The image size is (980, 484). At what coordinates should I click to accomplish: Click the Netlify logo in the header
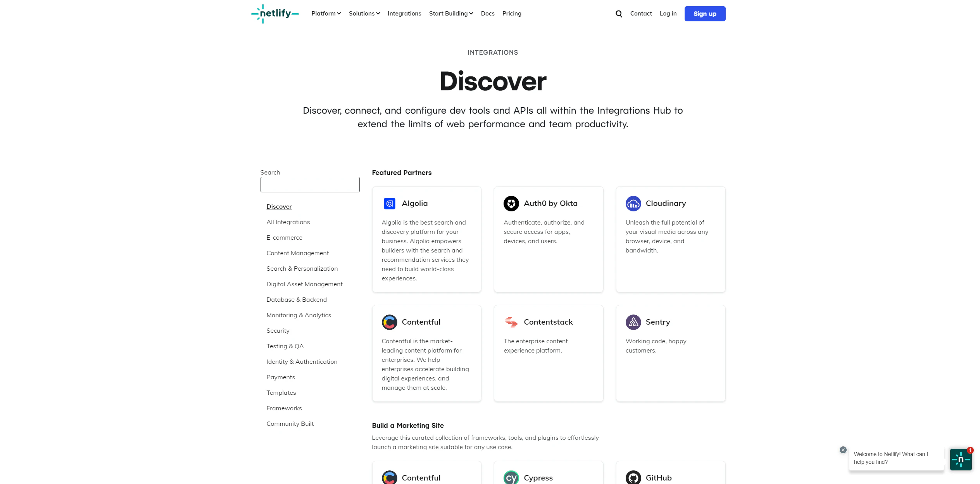click(275, 13)
